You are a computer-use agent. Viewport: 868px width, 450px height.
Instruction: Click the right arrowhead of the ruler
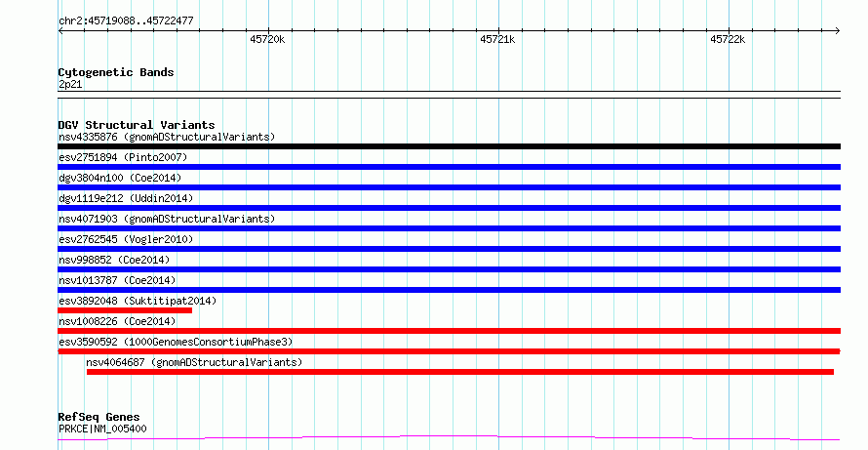click(x=838, y=31)
